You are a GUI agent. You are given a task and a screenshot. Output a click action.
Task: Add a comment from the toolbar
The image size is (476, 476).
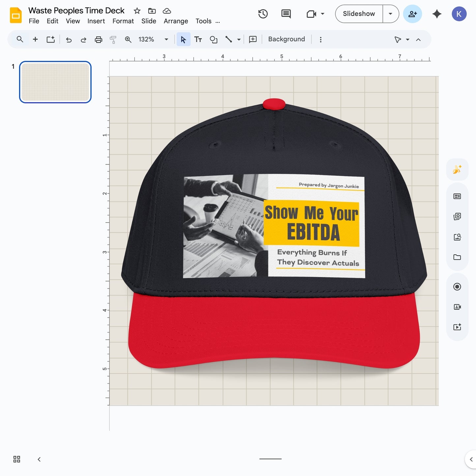(x=253, y=40)
